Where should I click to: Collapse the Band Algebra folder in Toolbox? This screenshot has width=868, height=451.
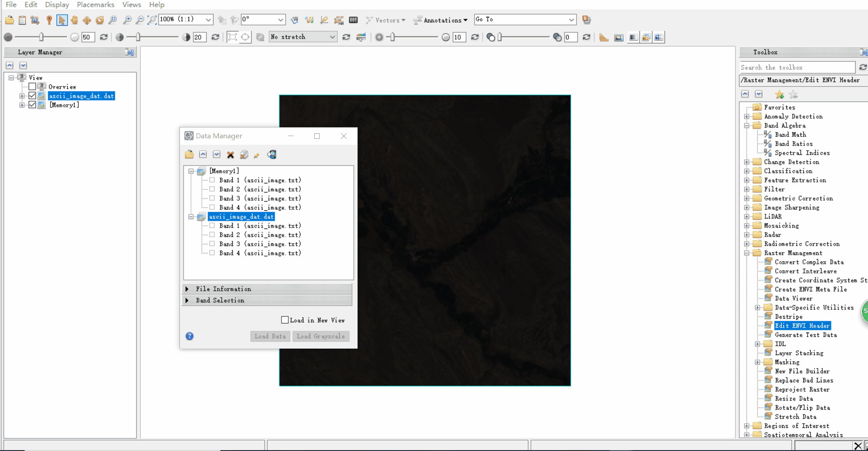(747, 126)
